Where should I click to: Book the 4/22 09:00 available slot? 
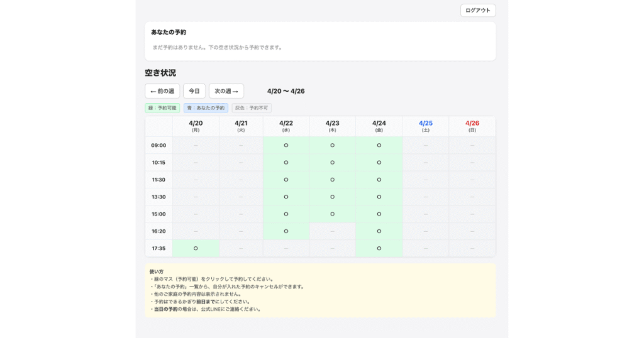[x=286, y=145]
